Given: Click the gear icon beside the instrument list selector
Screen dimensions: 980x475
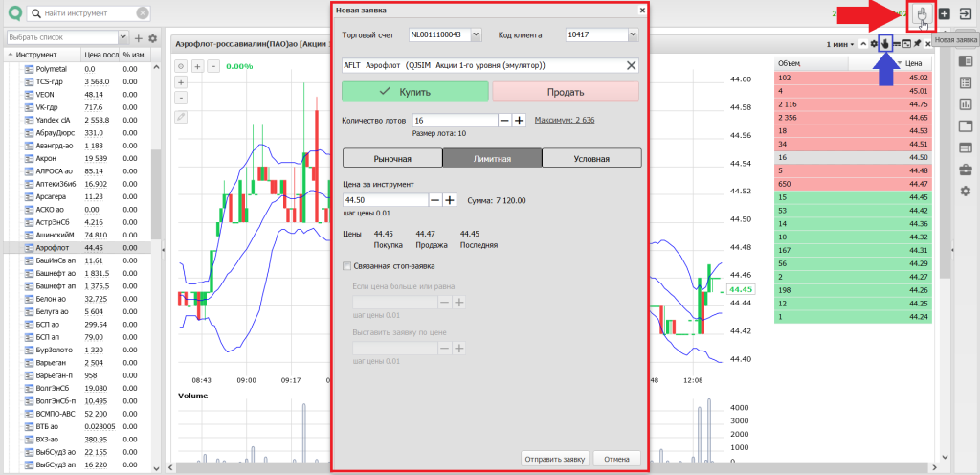Looking at the screenshot, I should pyautogui.click(x=152, y=38).
